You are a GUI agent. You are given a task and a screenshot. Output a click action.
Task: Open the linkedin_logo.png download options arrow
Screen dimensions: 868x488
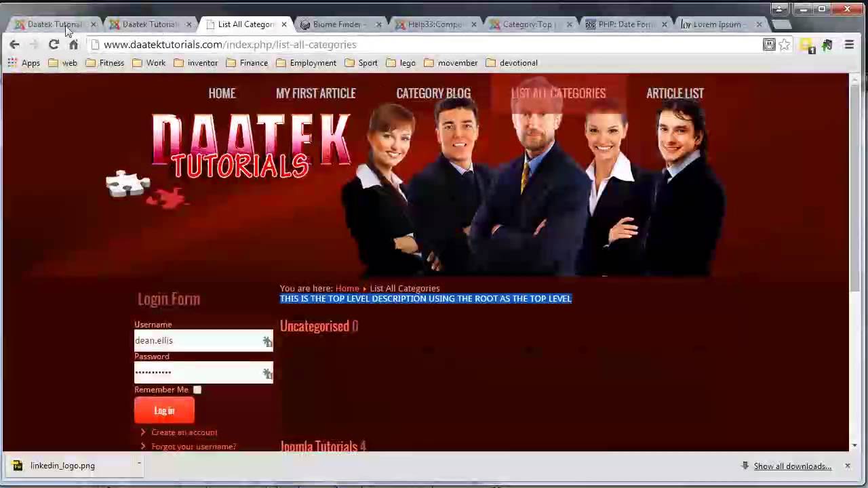139,464
